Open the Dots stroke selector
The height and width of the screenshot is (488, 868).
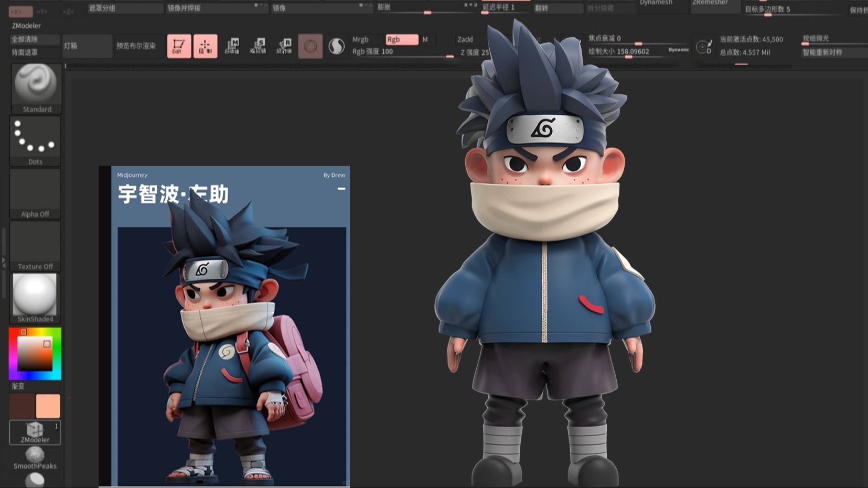(35, 141)
